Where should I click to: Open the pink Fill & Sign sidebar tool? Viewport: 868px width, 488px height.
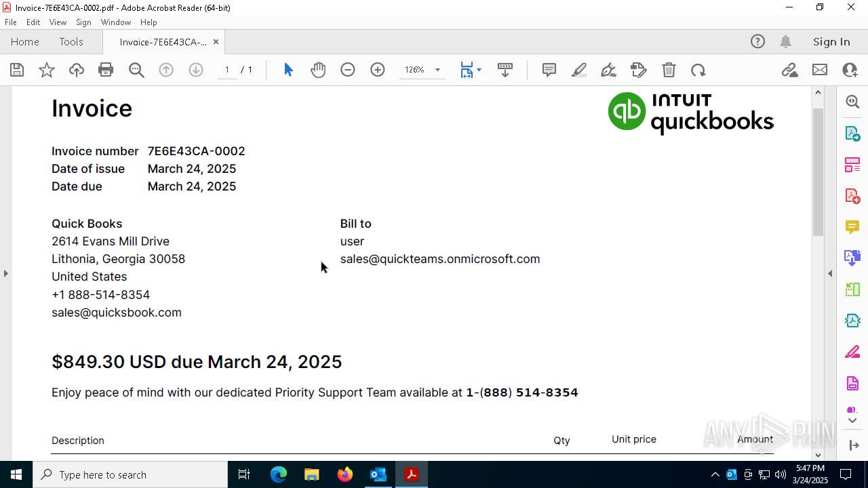852,352
